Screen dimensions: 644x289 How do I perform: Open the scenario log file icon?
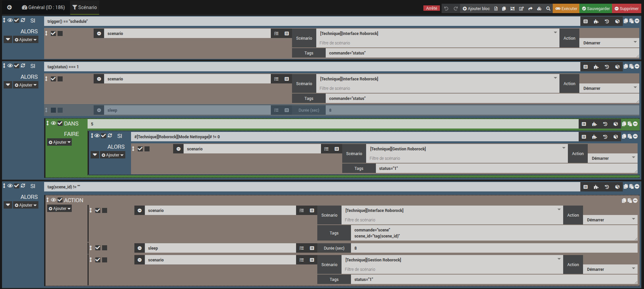(x=496, y=8)
